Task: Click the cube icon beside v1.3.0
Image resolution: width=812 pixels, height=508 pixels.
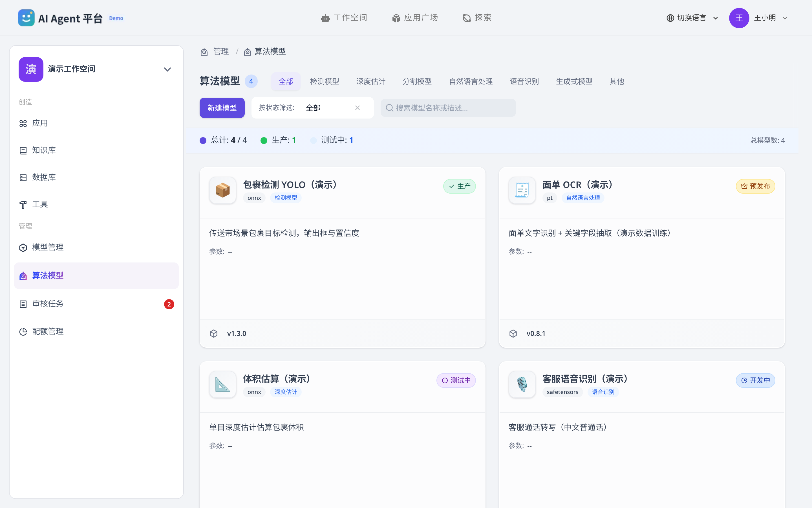Action: (x=214, y=334)
